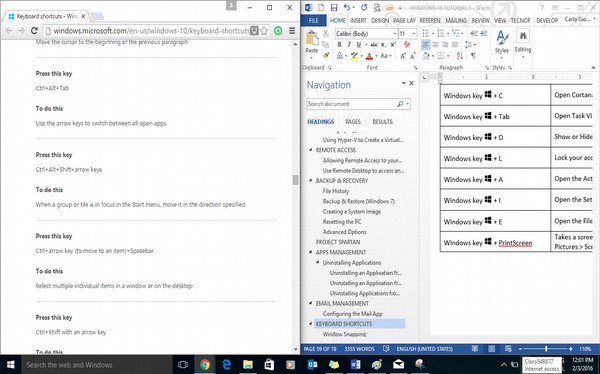The height and width of the screenshot is (374, 600).
Task: Reload the Chrome page
Action: 34,31
